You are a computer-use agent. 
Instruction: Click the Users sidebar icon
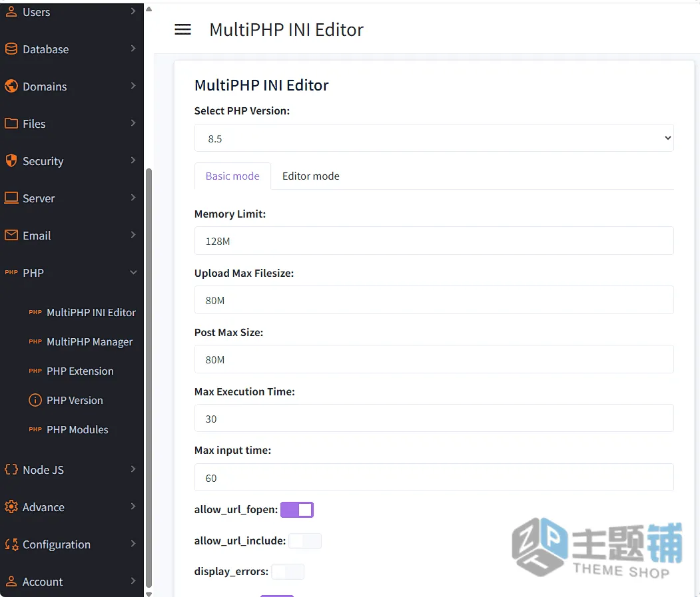coord(11,11)
